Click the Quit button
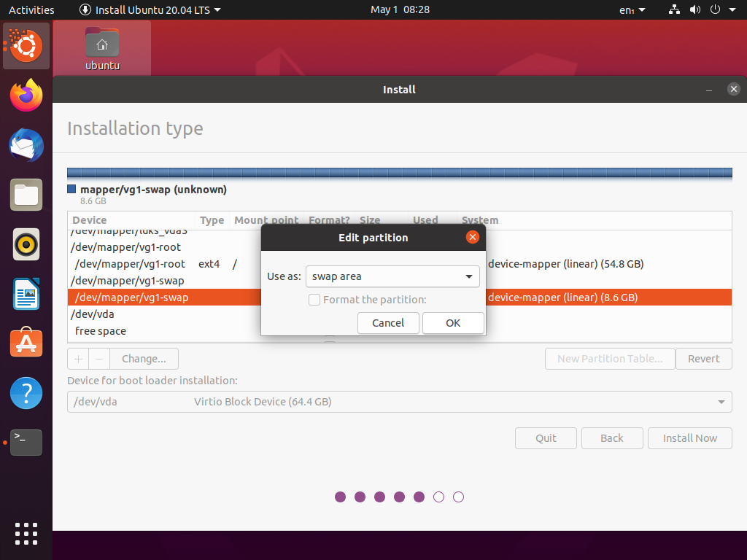 point(546,438)
